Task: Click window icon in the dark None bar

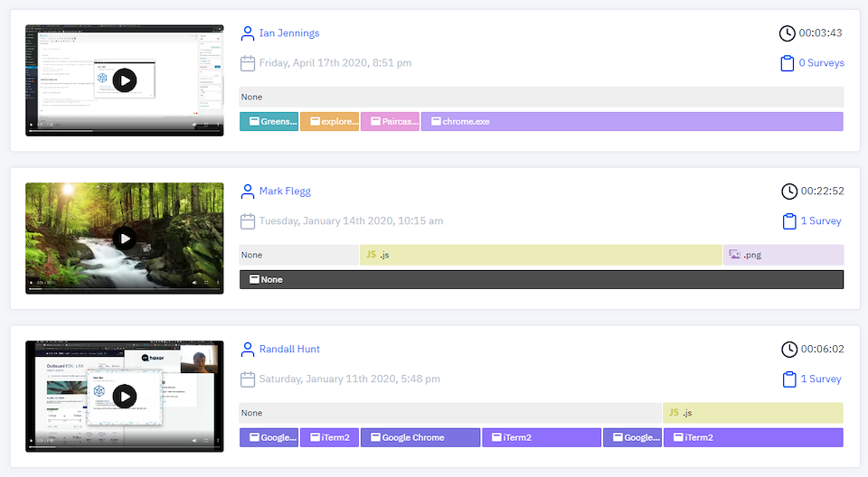Action: click(255, 279)
